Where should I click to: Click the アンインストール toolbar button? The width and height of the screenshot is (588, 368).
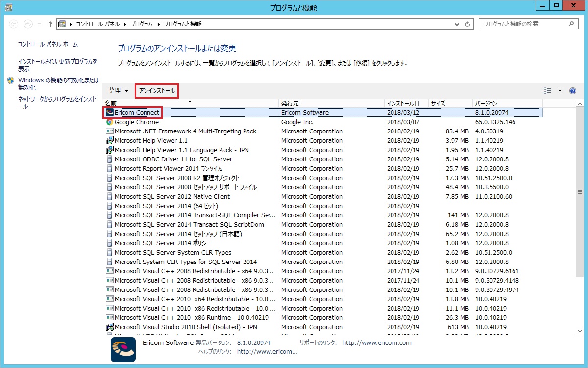156,91
